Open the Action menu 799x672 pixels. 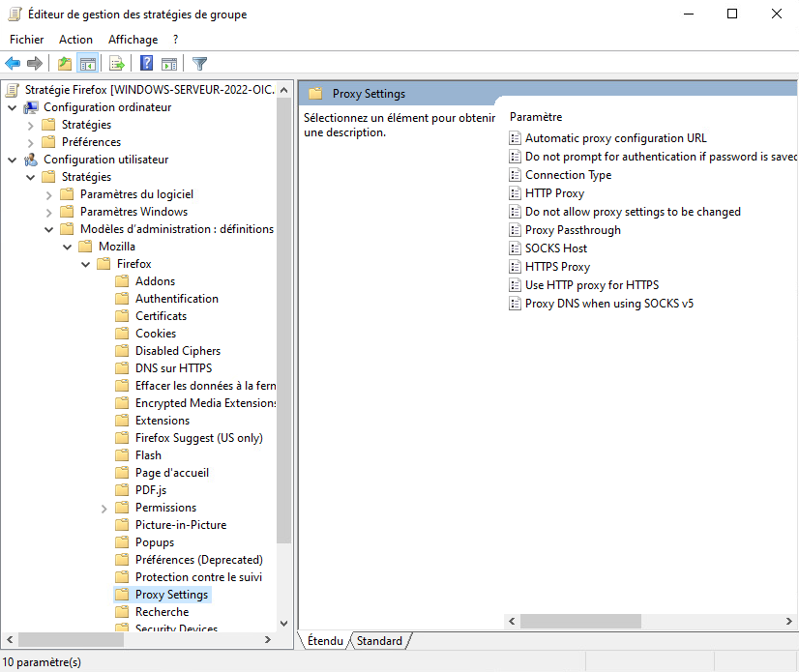pos(75,40)
